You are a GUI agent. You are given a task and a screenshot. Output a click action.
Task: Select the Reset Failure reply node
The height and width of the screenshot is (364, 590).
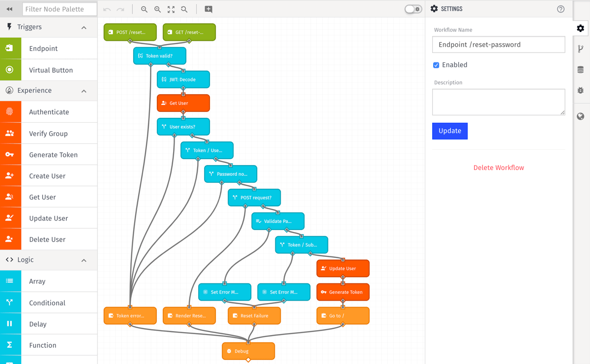tap(254, 316)
